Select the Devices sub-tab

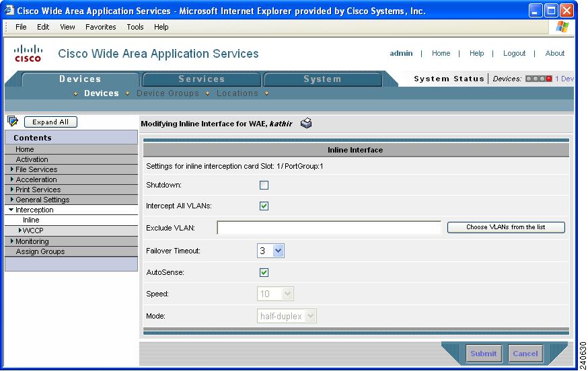pyautogui.click(x=101, y=93)
